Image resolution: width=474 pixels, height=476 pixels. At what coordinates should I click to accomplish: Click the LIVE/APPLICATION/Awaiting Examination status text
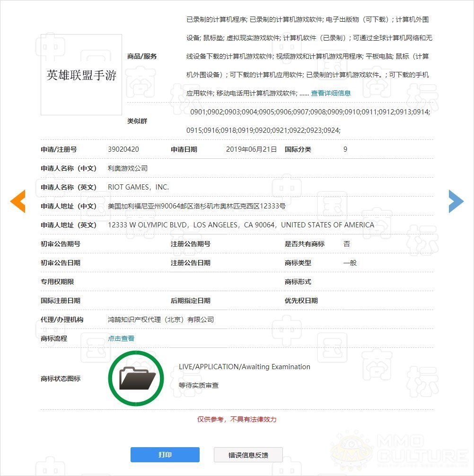tap(245, 367)
